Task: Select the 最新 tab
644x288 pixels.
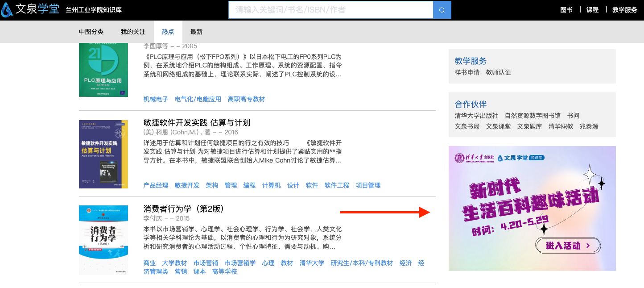Action: (x=196, y=32)
